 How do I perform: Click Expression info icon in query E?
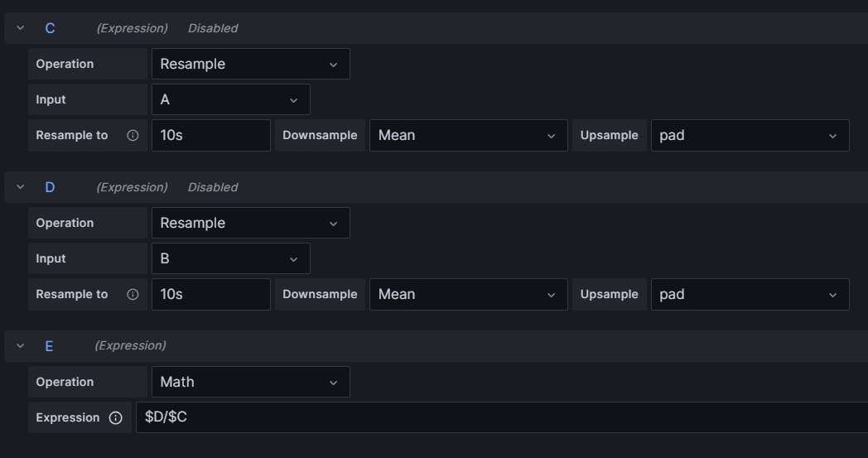tap(115, 417)
